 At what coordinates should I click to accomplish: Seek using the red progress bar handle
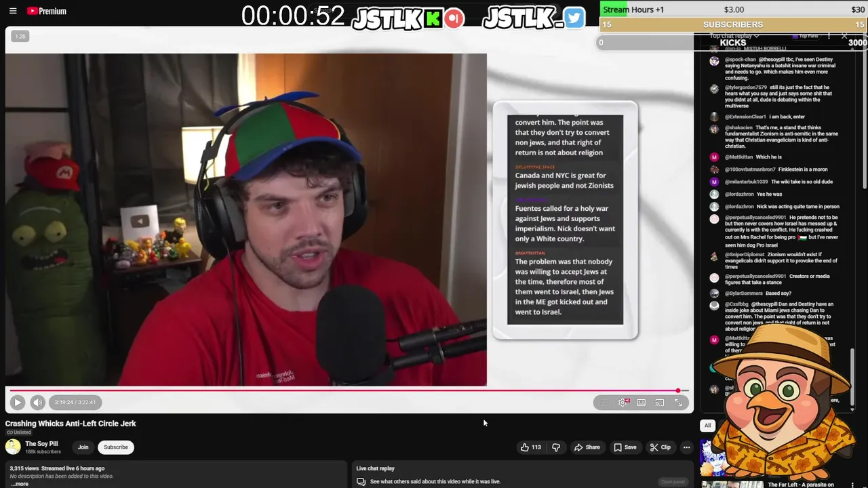coord(677,390)
